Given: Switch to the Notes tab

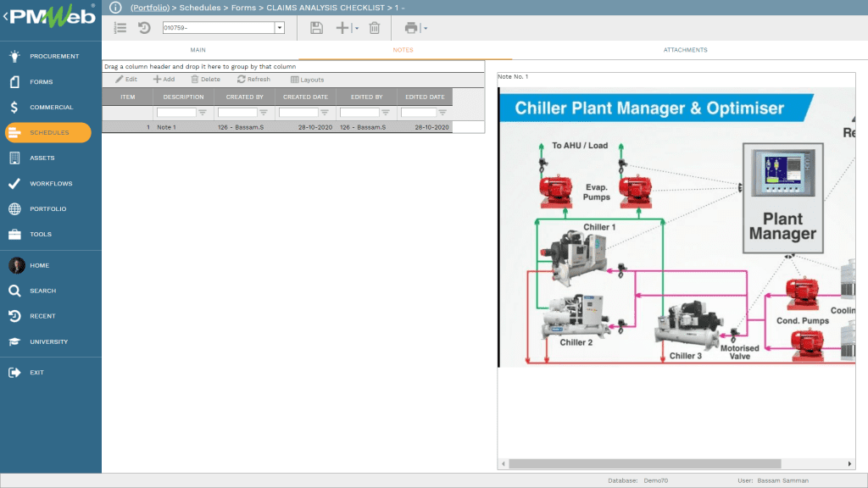Looking at the screenshot, I should [403, 50].
